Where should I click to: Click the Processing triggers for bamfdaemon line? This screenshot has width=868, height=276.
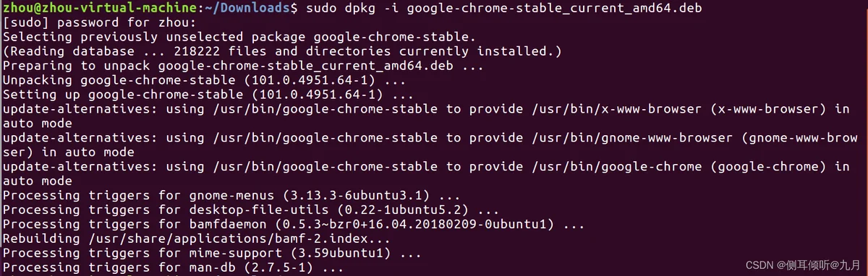coord(294,225)
